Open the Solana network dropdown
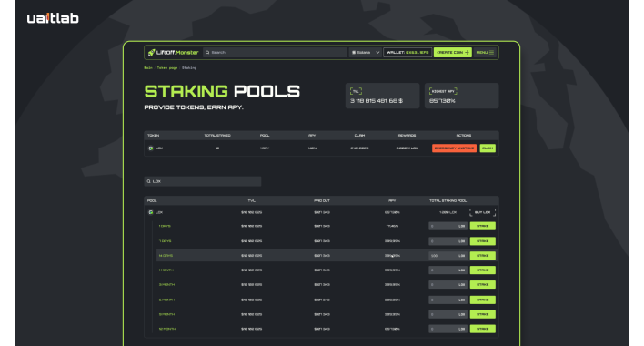The height and width of the screenshot is (346, 644). click(365, 52)
